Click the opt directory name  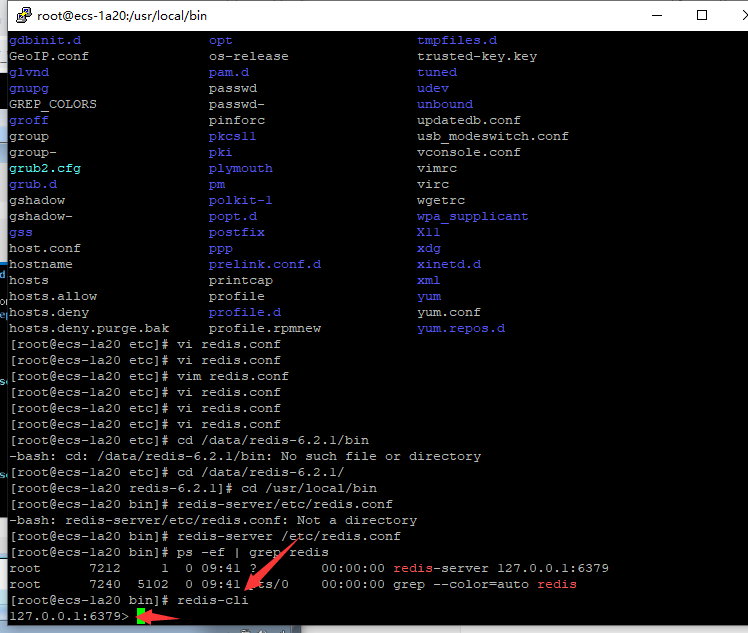click(220, 41)
